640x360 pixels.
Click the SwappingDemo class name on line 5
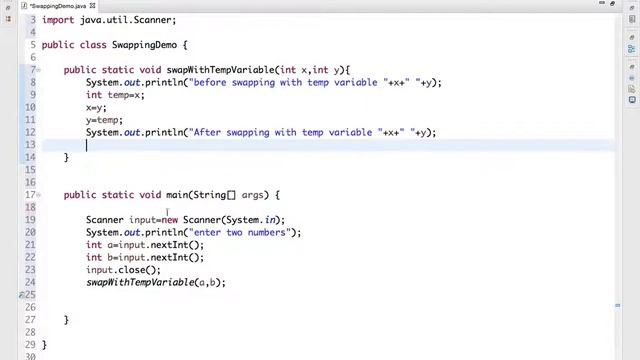[144, 45]
